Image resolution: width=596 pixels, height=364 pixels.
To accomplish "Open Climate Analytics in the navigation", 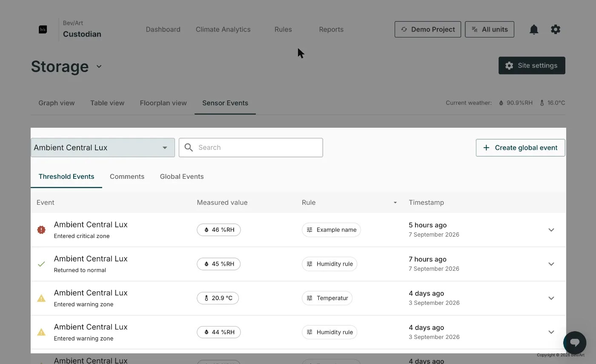I will click(223, 29).
